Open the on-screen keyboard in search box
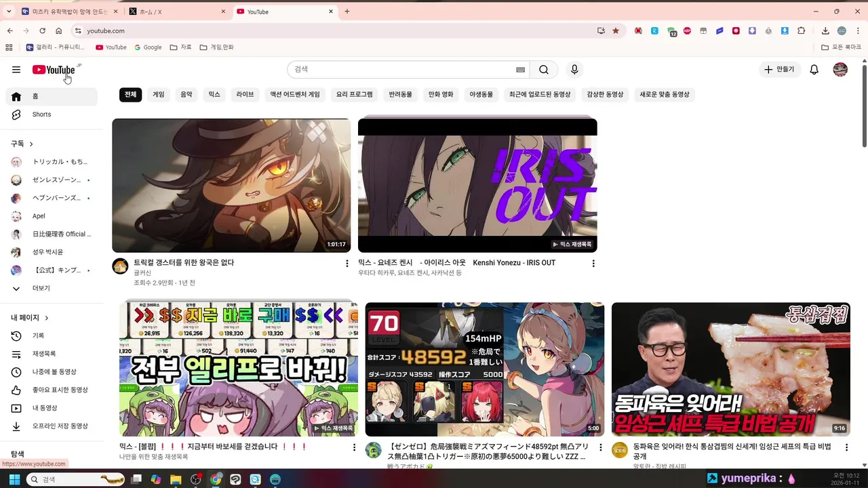 521,70
